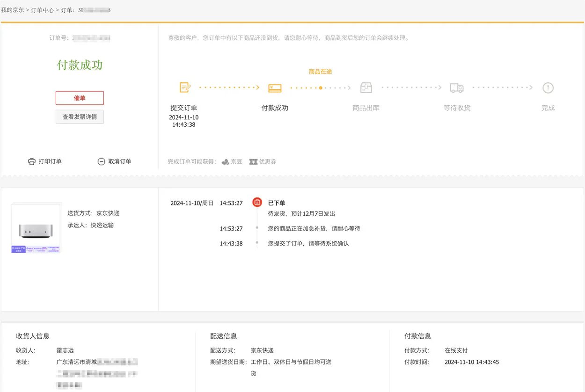Click 您的商品正在加急补货 tracking entry
The image size is (585, 392).
314,229
